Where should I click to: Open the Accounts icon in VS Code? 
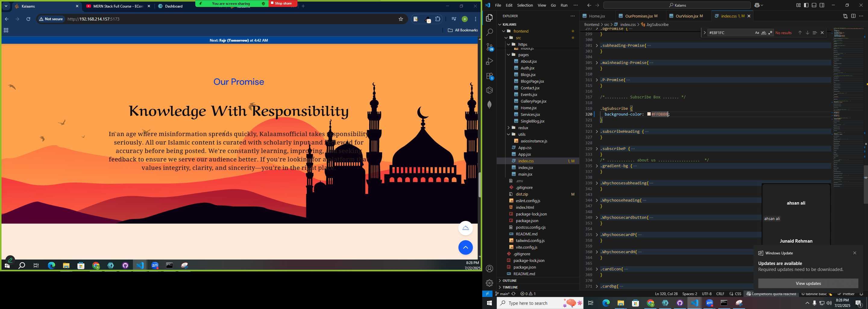pos(489,269)
